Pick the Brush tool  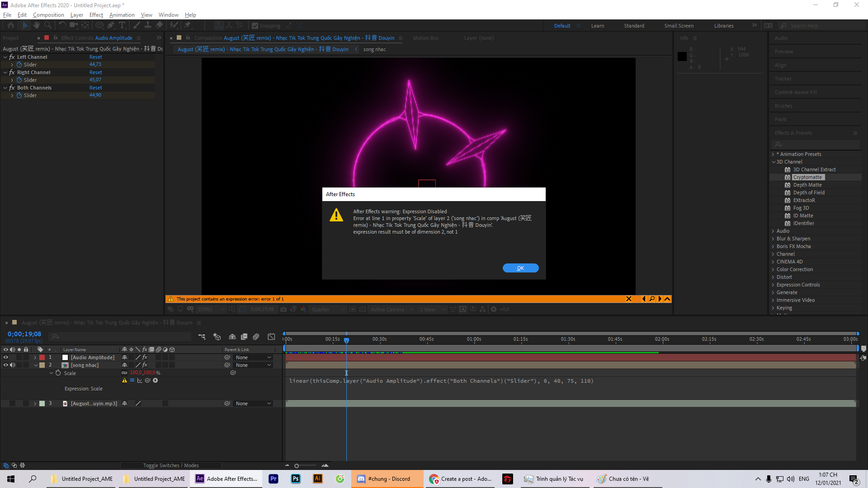click(x=136, y=25)
